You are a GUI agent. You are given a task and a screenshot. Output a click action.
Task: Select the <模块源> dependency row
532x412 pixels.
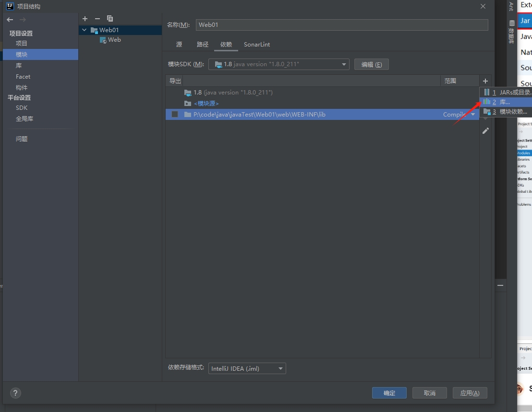tap(322, 103)
